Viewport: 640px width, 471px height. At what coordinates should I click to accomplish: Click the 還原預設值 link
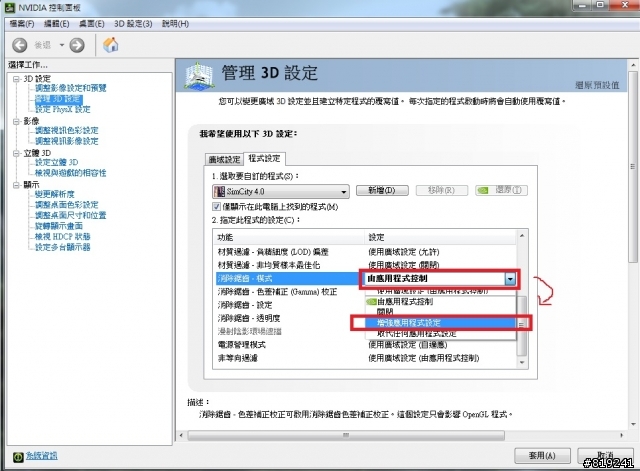[597, 85]
